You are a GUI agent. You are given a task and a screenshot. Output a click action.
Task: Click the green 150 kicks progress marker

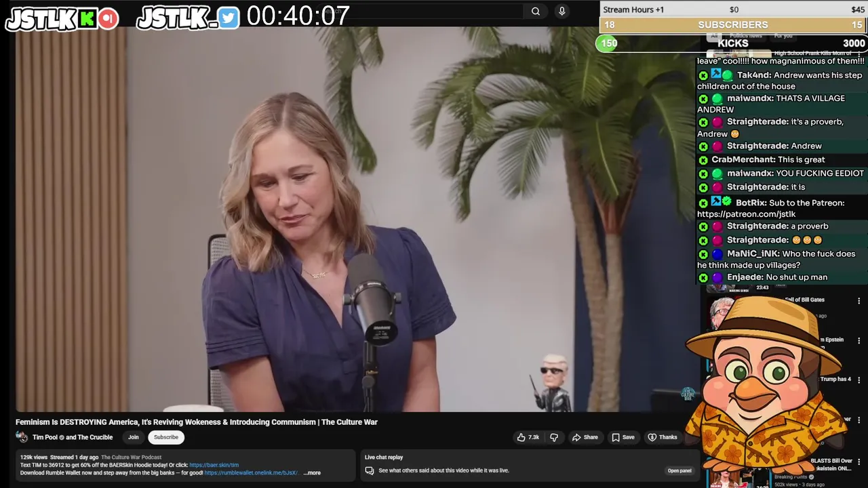click(608, 43)
